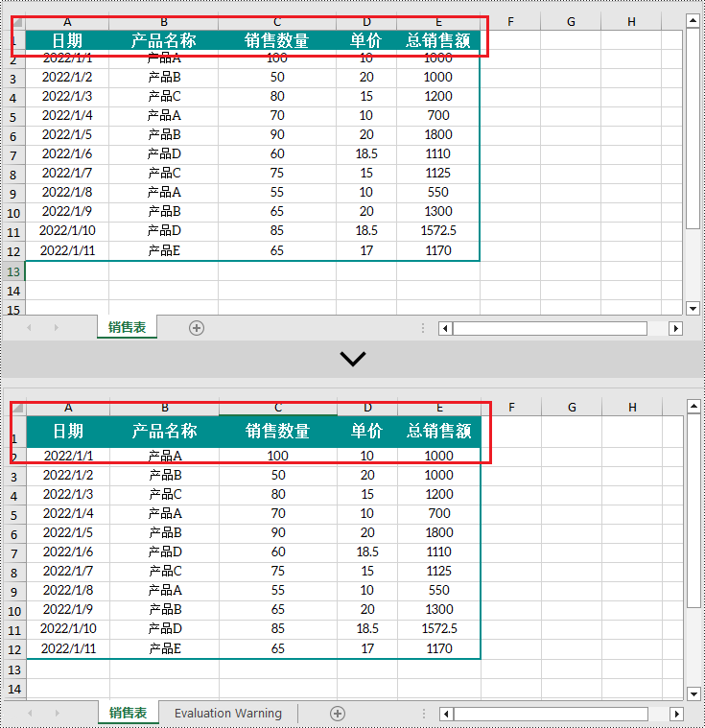Click the select-all corner triangle in the top spreadsheet
Viewport: 705px width, 728px height.
pos(17,22)
